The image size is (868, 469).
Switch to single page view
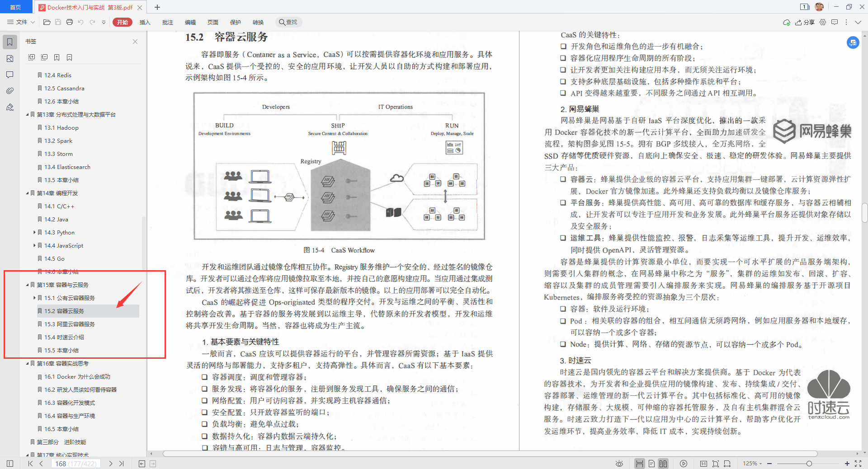[x=651, y=464]
